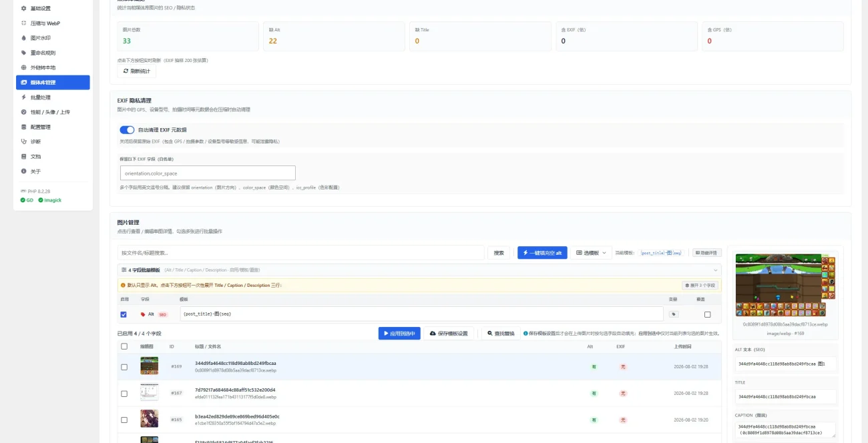Click the green check icon next to GD

coord(23,200)
